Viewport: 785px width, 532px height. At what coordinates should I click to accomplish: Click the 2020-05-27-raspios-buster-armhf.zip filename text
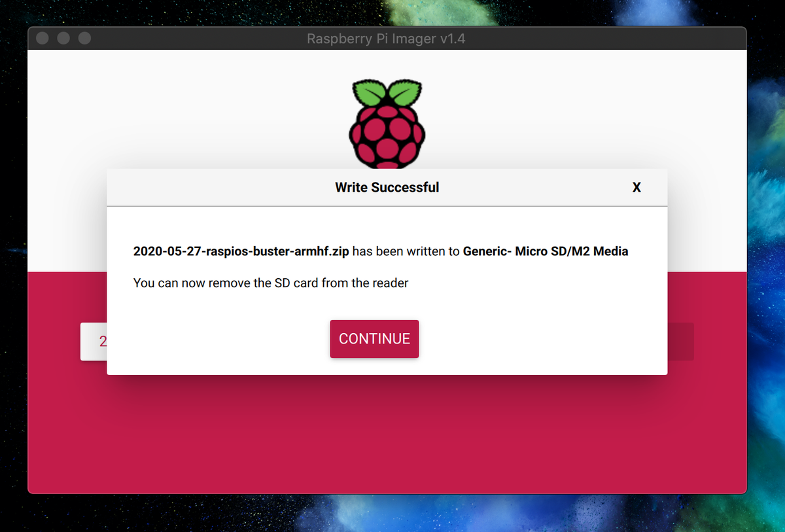(241, 251)
